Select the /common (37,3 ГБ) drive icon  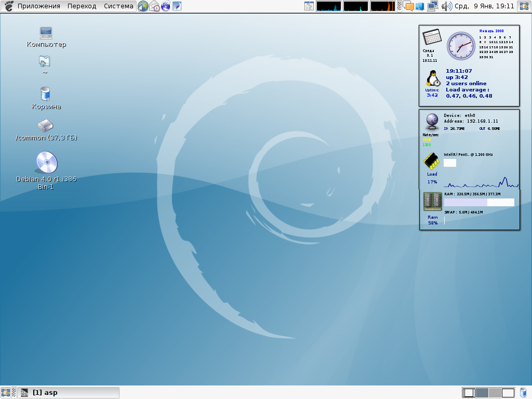(46, 130)
